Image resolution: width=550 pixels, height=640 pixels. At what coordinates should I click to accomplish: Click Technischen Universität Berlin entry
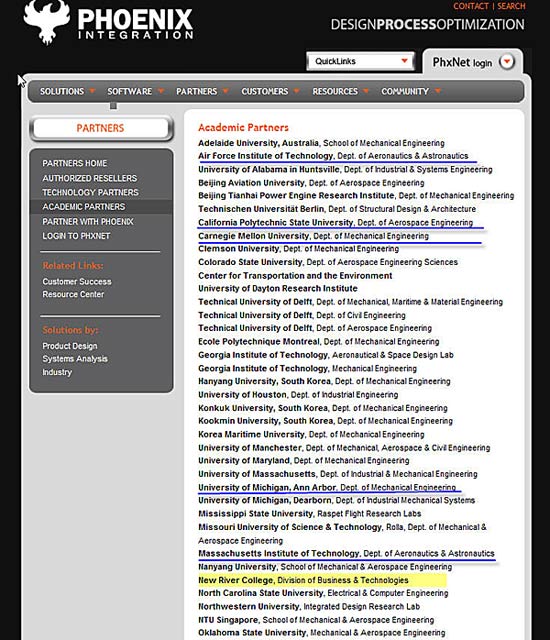[x=337, y=209]
